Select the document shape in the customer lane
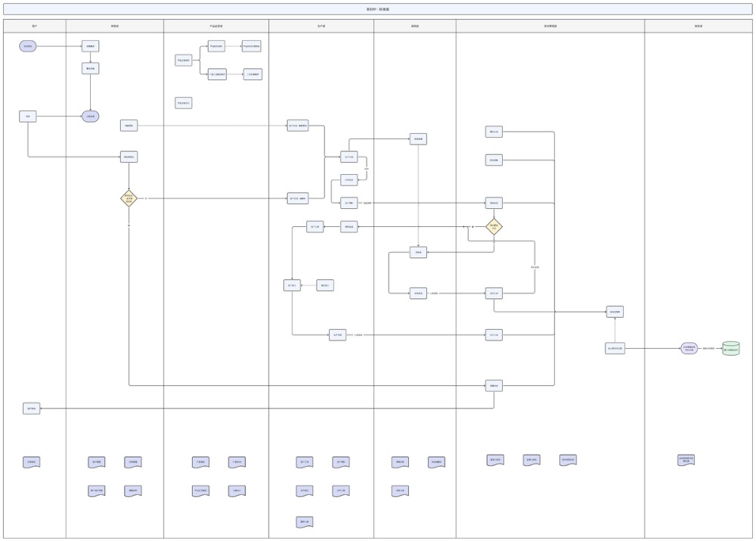 point(31,462)
